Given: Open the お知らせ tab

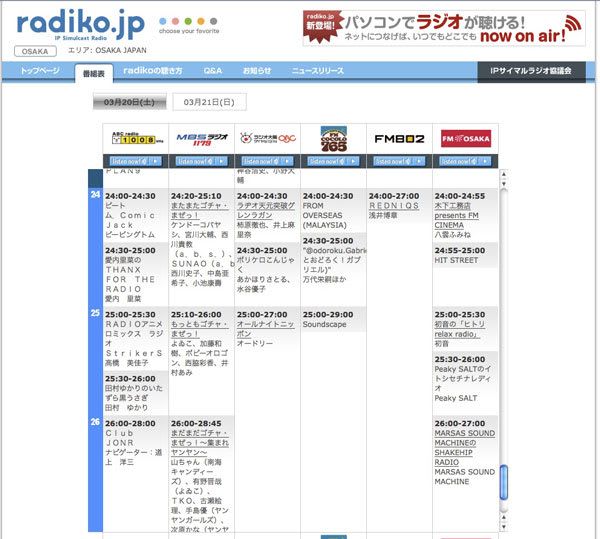Looking at the screenshot, I should tap(257, 71).
